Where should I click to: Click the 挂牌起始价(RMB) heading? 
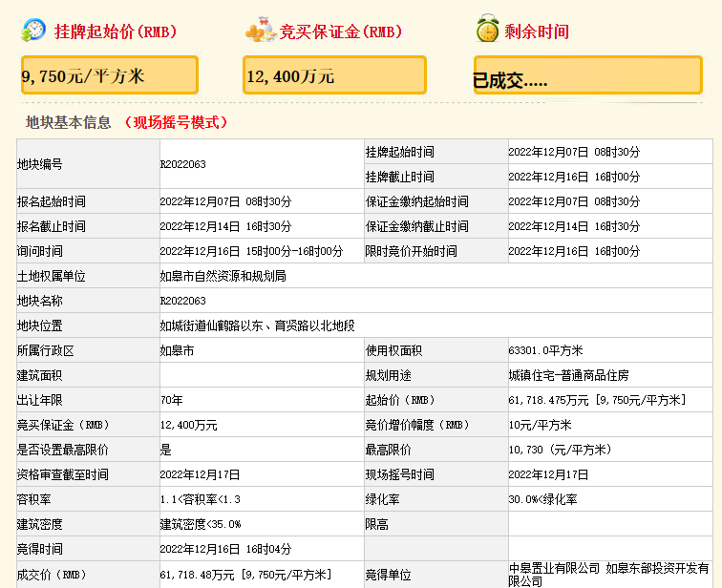pyautogui.click(x=116, y=31)
